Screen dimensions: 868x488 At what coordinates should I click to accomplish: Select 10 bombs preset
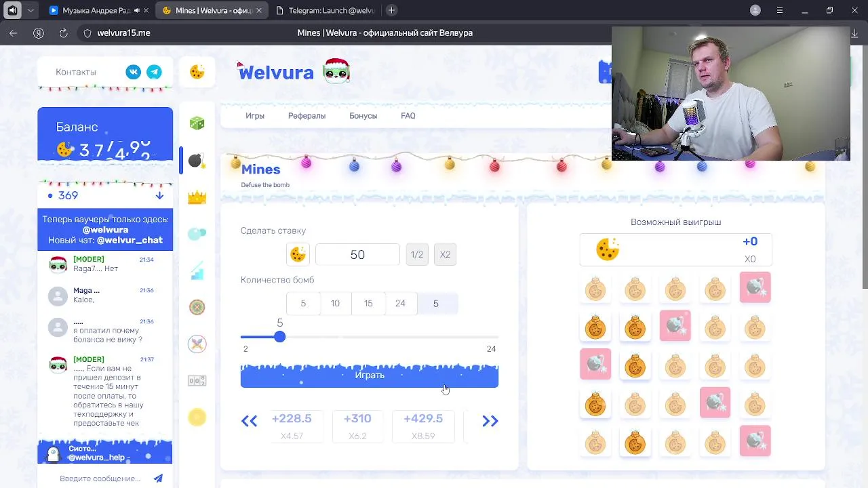[335, 303]
